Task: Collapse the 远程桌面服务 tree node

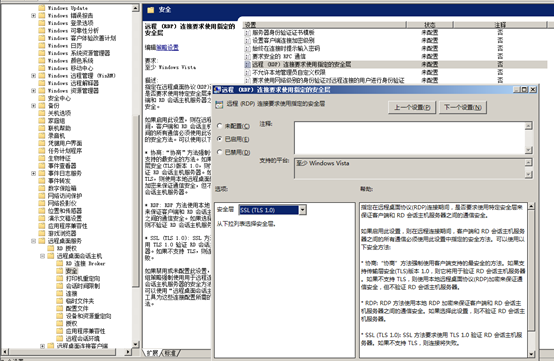Action: 33,241
